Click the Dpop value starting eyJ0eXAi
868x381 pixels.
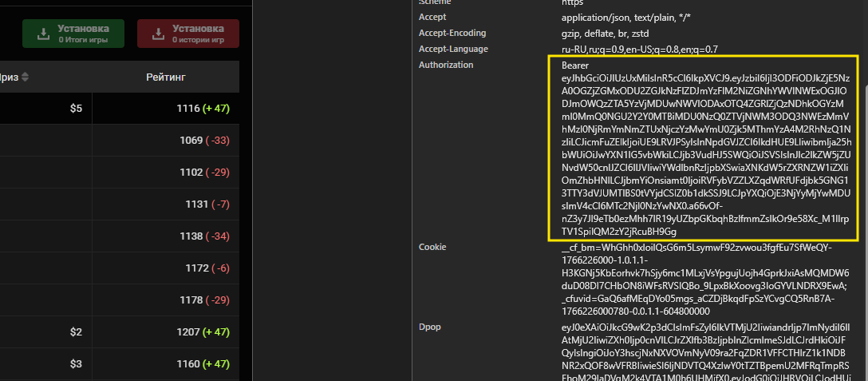[x=706, y=351]
